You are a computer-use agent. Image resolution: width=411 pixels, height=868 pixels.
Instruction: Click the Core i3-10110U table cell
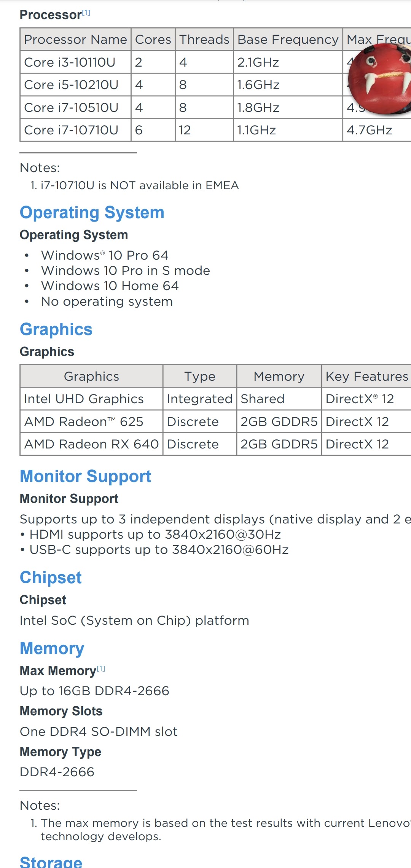70,62
